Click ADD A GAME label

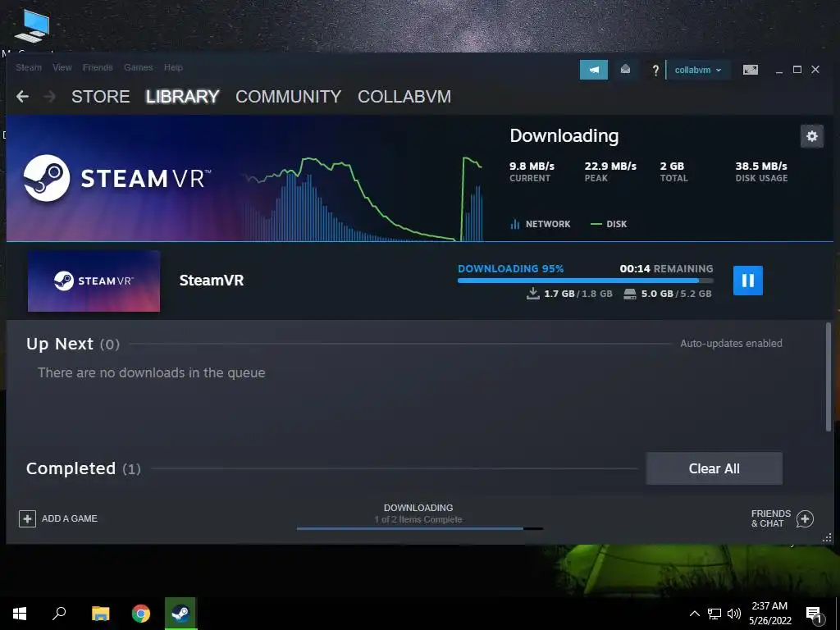(70, 518)
